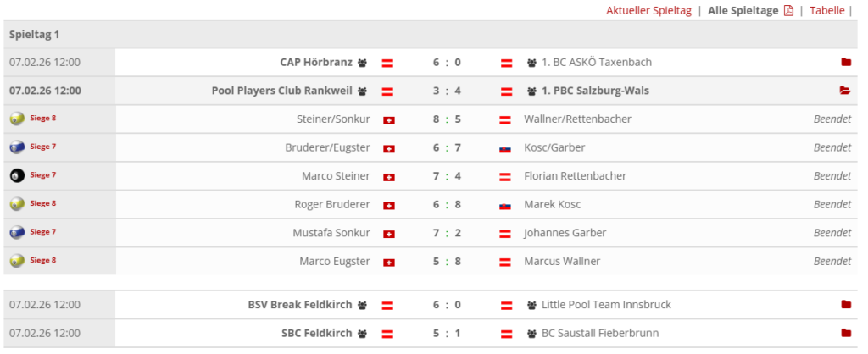Screen dimensions: 868x354
Task: Expand the CAP Hörbranz match folder icon
Action: coord(845,62)
